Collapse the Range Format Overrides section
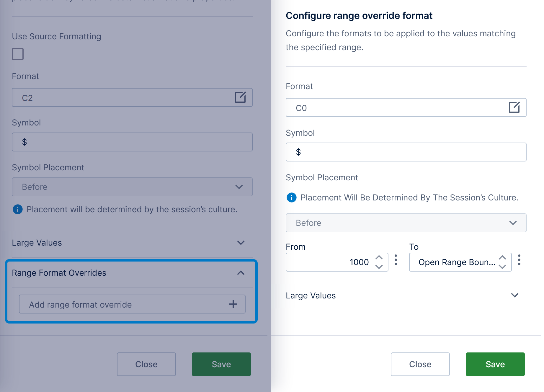The height and width of the screenshot is (392, 544). pos(241,273)
